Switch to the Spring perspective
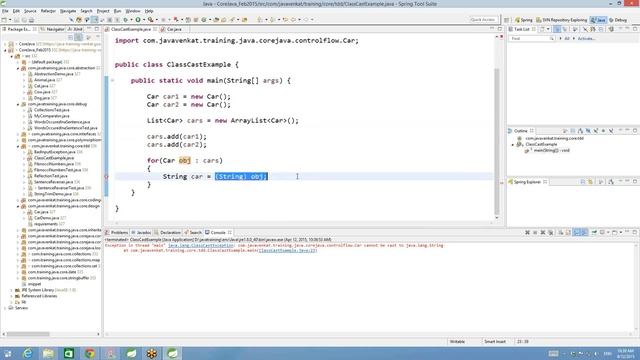This screenshot has height=360, width=640. pyautogui.click(x=524, y=20)
